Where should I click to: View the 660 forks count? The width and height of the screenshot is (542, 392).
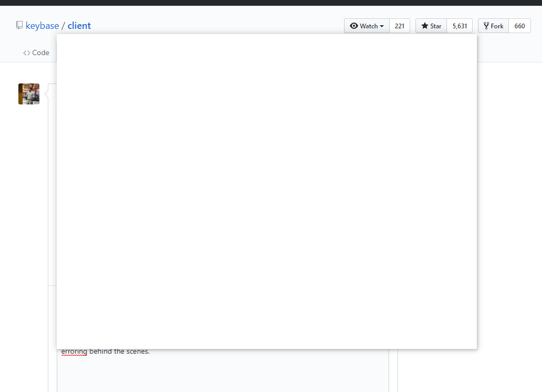click(519, 26)
